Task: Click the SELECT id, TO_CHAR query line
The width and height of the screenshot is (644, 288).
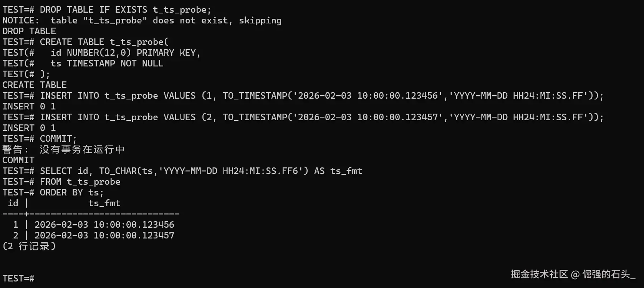Action: 182,171
